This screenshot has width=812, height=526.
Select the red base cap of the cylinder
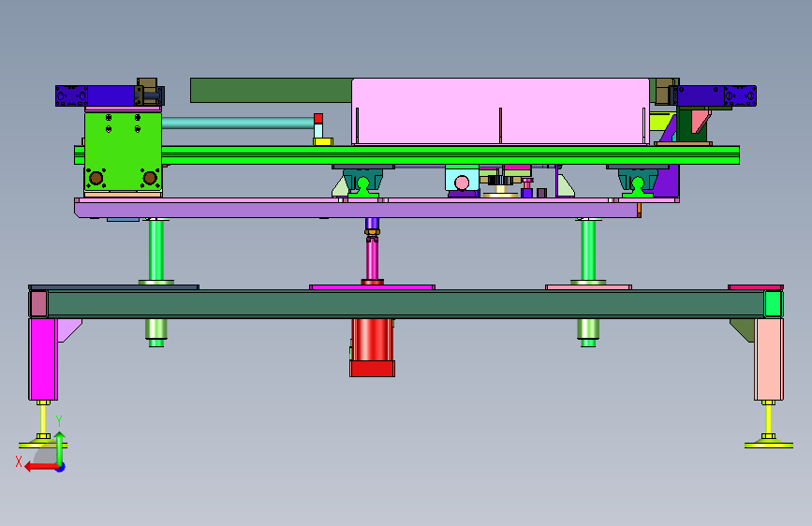click(372, 369)
